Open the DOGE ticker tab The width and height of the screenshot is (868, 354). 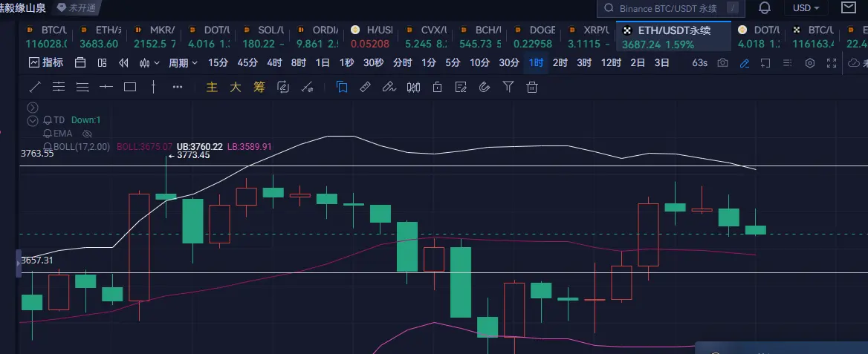click(533, 37)
